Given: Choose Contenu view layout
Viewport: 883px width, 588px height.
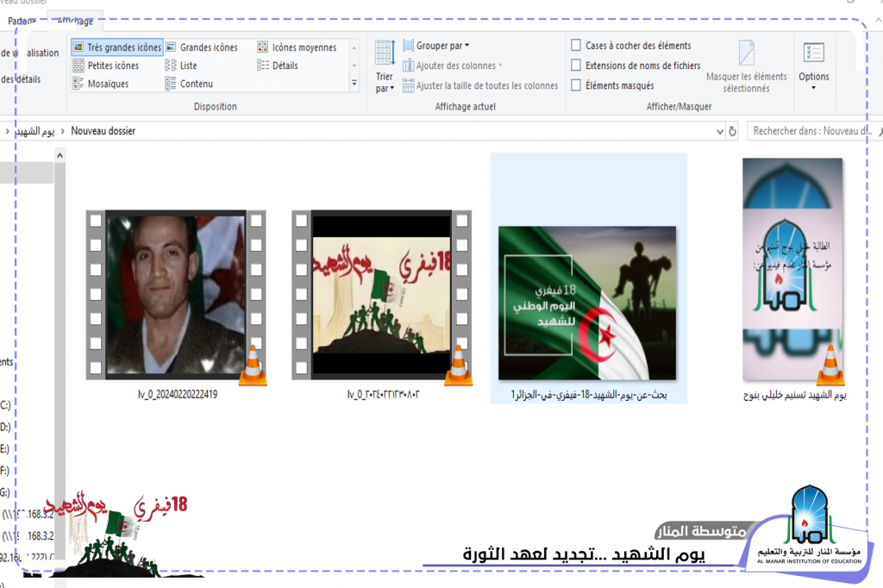Looking at the screenshot, I should tap(189, 84).
